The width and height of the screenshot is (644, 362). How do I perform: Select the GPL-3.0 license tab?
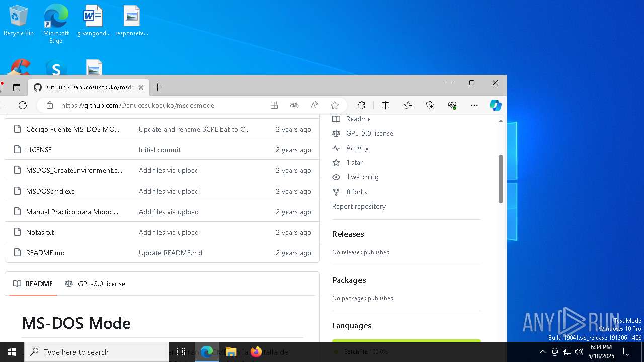(95, 284)
